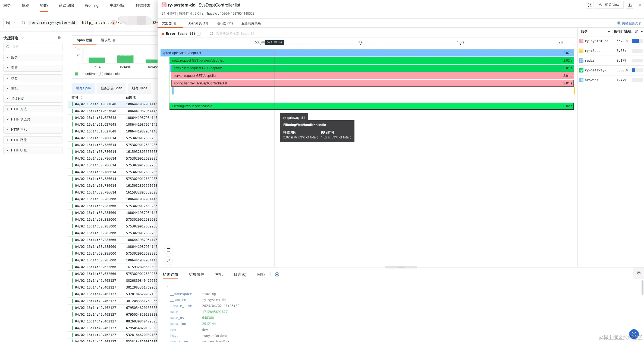Toggle the Error Spans checkbox
This screenshot has height=342, width=644.
(199, 34)
